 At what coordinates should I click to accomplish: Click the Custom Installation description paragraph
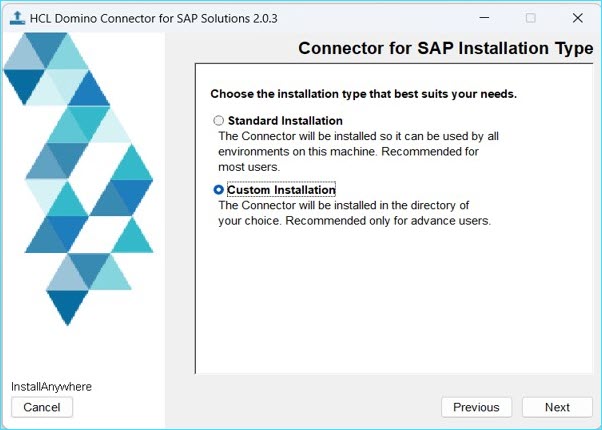[x=354, y=213]
